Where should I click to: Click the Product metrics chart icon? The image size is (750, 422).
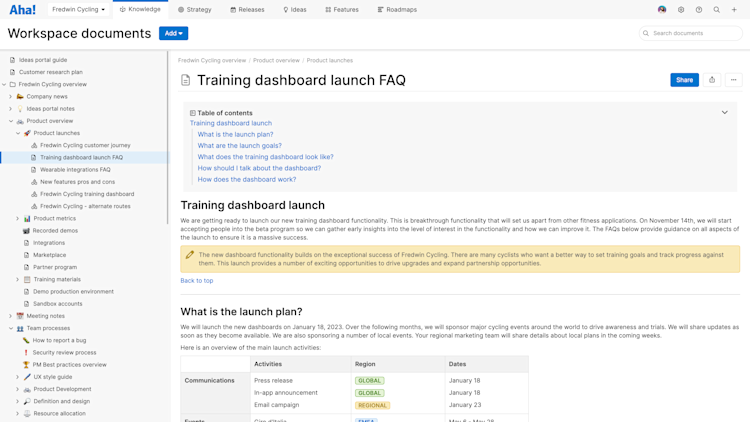tap(27, 218)
